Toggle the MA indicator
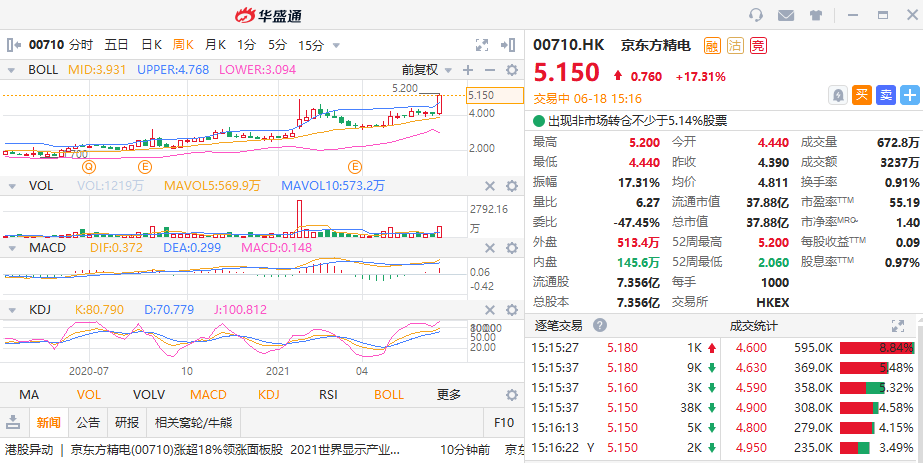 pos(29,395)
